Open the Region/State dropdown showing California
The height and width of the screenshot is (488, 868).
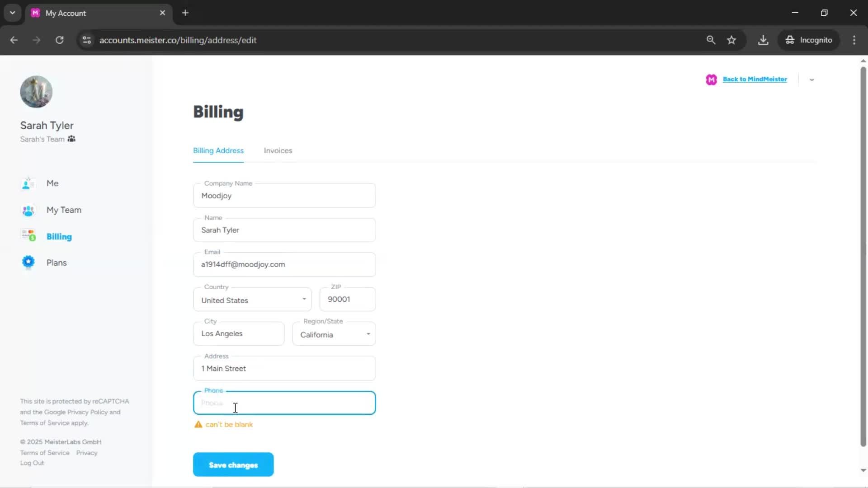tap(334, 334)
